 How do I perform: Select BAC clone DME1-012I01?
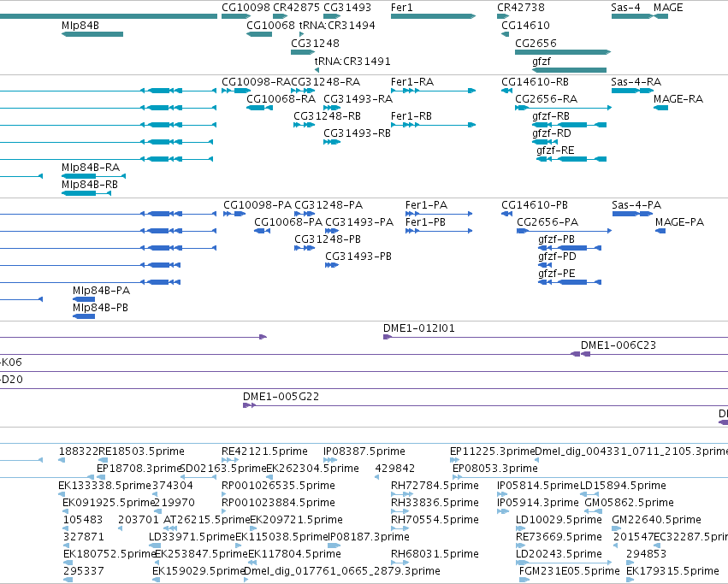coord(419,328)
